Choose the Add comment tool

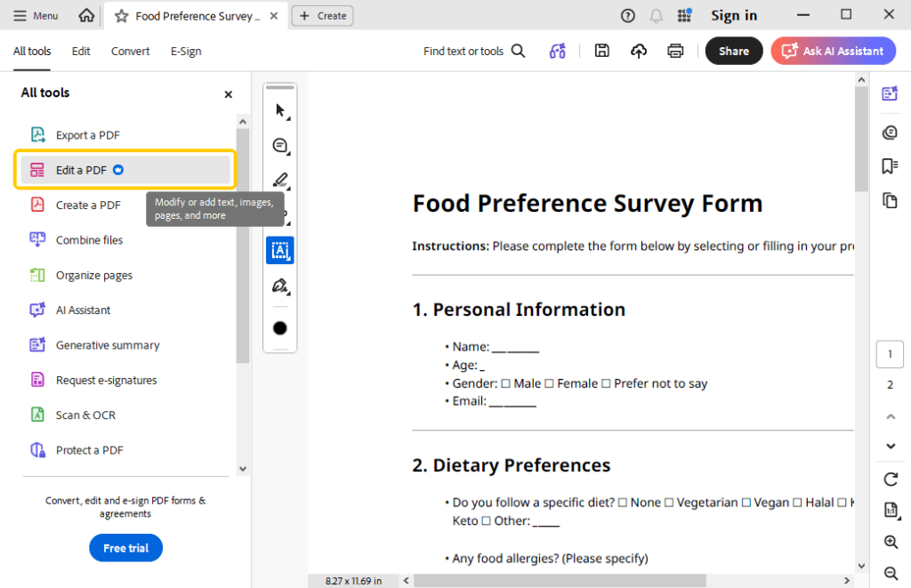[x=280, y=145]
